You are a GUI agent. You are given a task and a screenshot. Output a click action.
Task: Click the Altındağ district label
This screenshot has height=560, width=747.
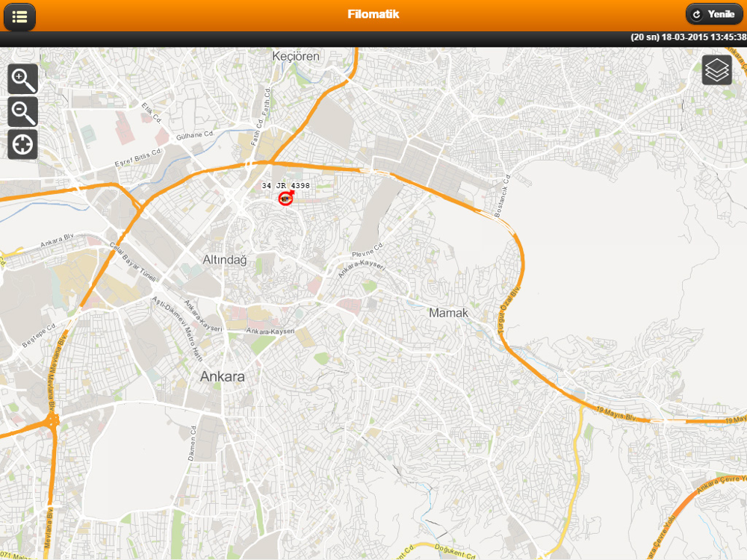pos(225,260)
